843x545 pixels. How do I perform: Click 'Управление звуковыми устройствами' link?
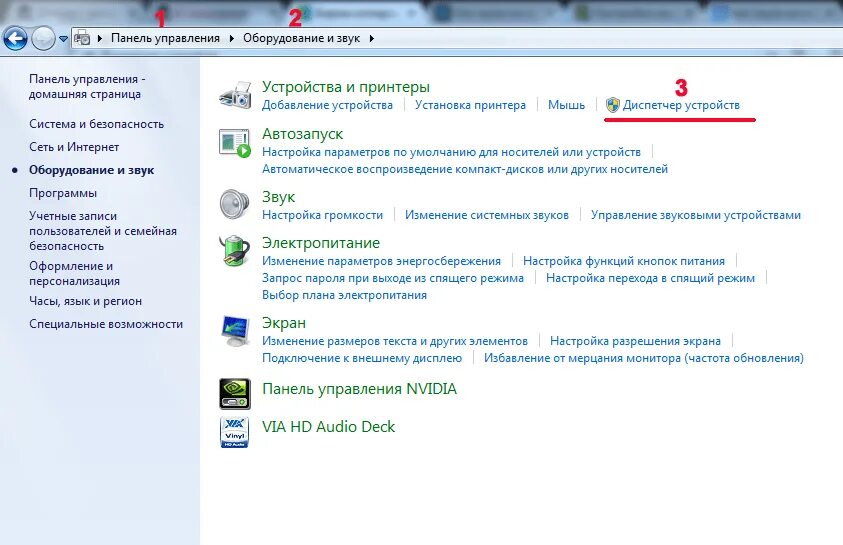tap(696, 215)
